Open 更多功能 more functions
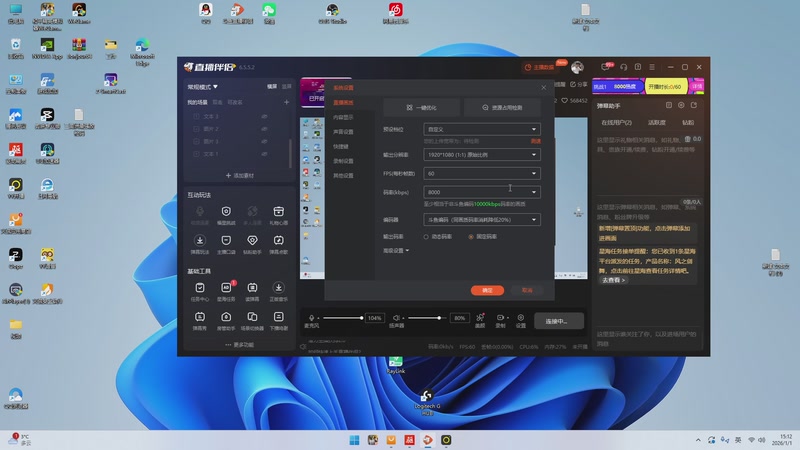This screenshot has width=800, height=450. (x=239, y=345)
